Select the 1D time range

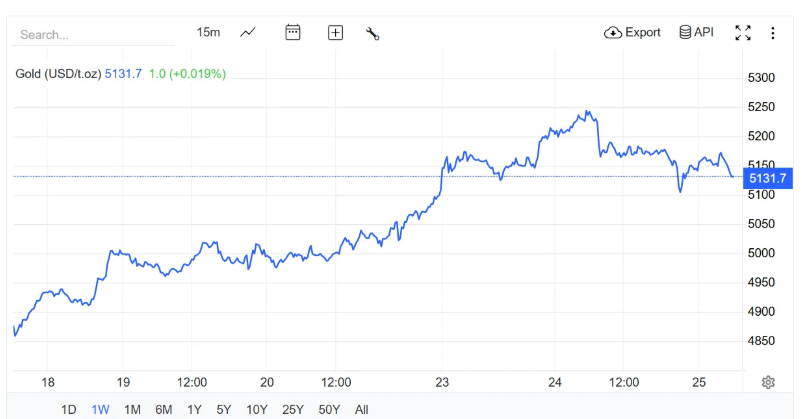pos(69,409)
